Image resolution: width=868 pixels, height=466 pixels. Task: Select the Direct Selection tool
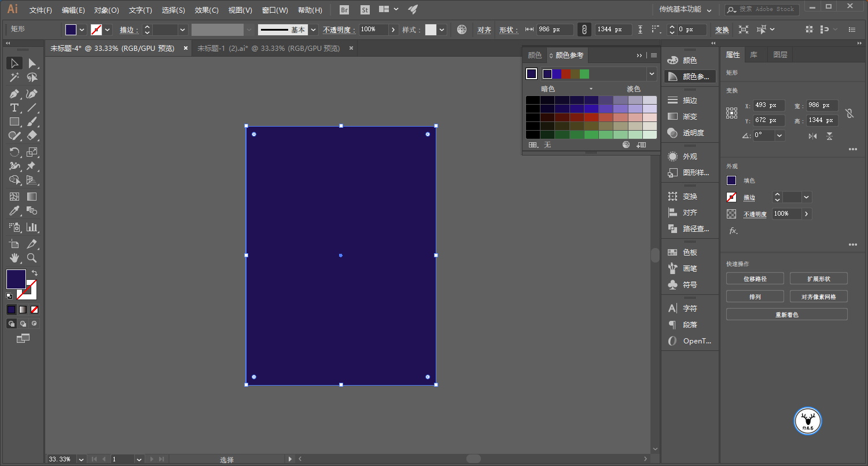click(32, 63)
